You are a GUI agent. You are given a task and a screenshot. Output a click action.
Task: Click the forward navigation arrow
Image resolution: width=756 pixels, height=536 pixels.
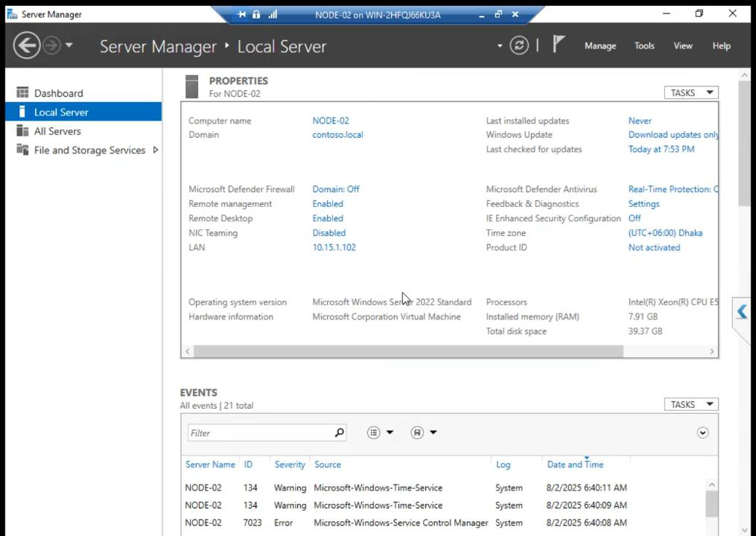51,46
